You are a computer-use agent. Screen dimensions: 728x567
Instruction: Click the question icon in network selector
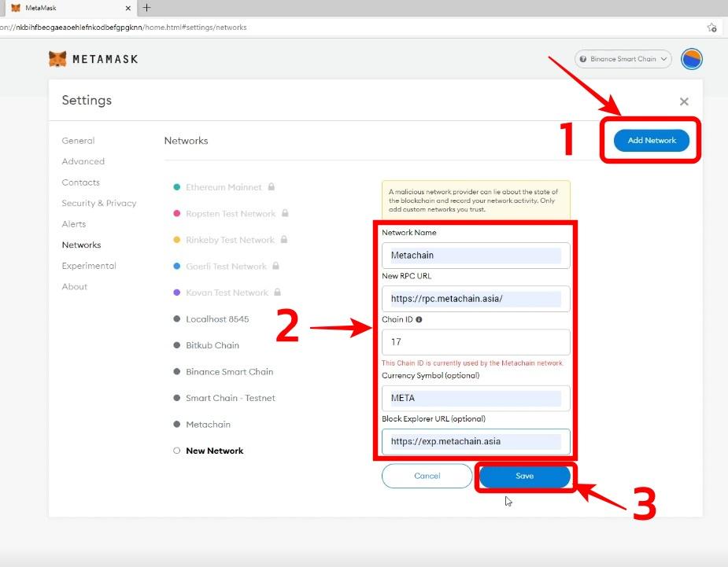583,59
